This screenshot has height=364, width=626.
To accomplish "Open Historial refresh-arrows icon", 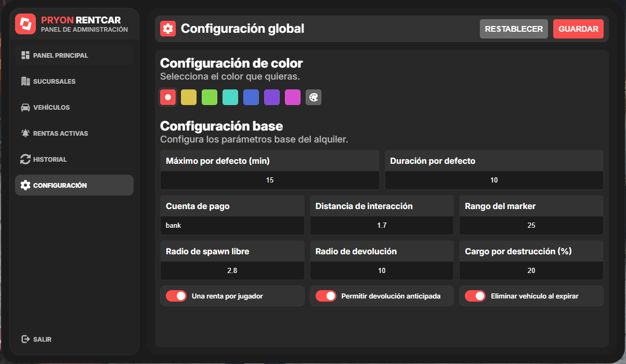I will coord(25,159).
